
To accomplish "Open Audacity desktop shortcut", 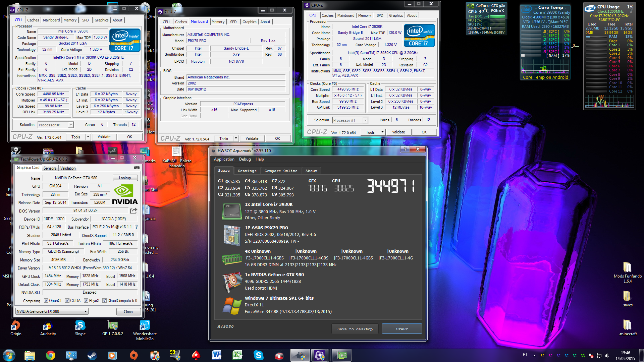I will 48,328.
